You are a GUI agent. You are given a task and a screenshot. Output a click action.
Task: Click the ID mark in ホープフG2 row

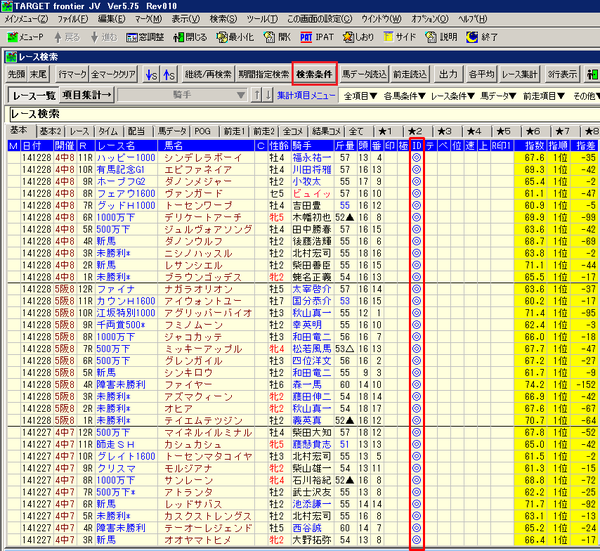417,181
